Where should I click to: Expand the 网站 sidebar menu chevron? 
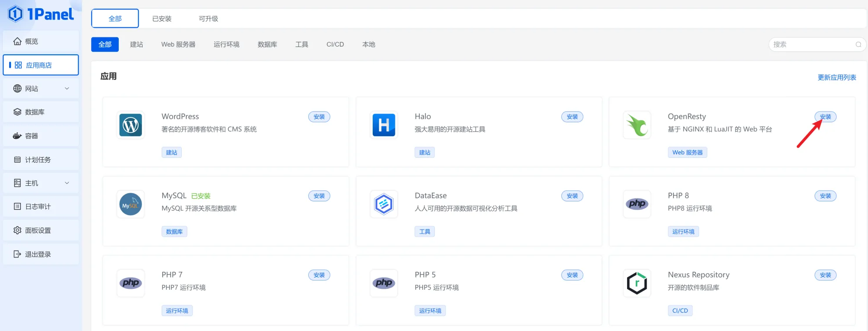tap(67, 89)
